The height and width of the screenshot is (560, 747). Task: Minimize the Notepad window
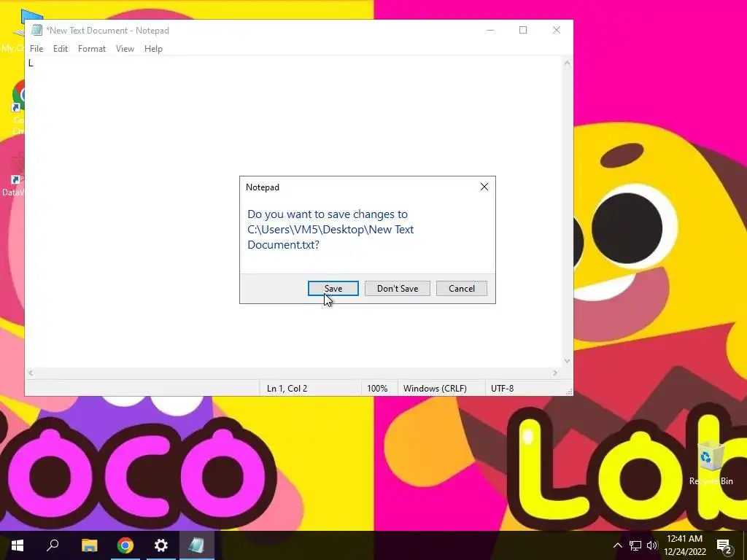click(490, 30)
